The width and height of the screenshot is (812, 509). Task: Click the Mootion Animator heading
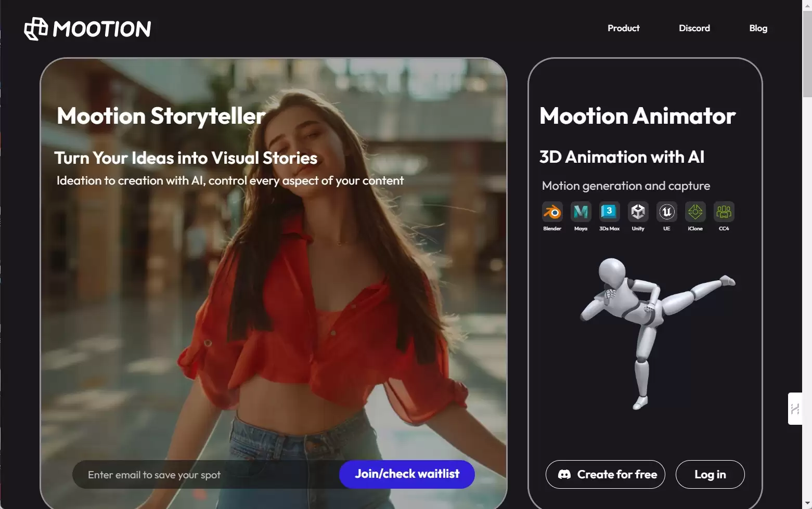[638, 116]
